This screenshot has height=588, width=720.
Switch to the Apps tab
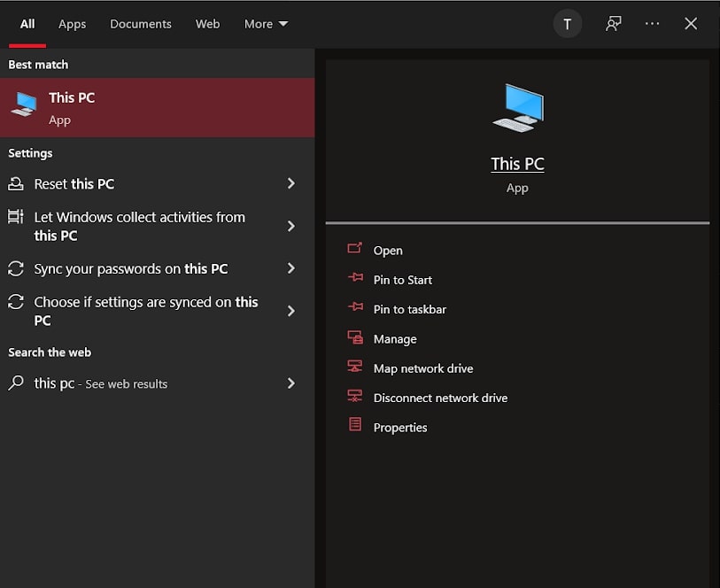(x=72, y=24)
